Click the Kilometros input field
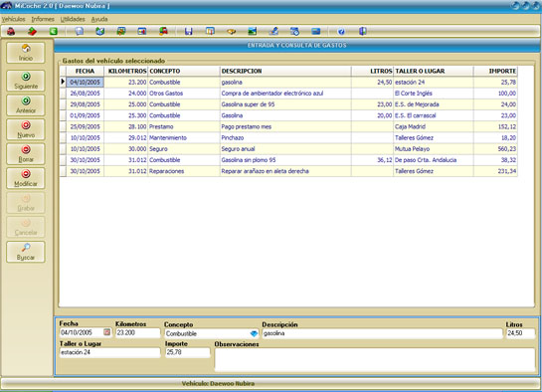Viewport: 542px width, 392px height. [138, 332]
